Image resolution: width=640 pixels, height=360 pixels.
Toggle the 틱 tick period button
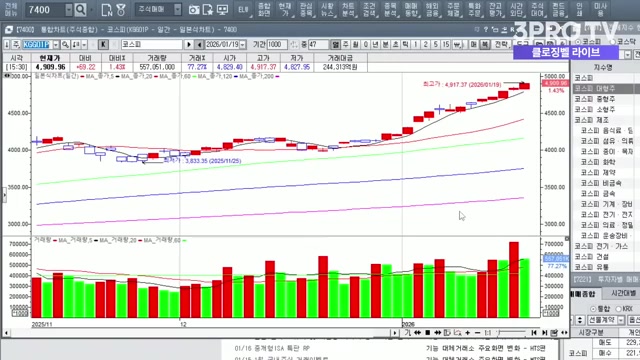[x=405, y=44]
